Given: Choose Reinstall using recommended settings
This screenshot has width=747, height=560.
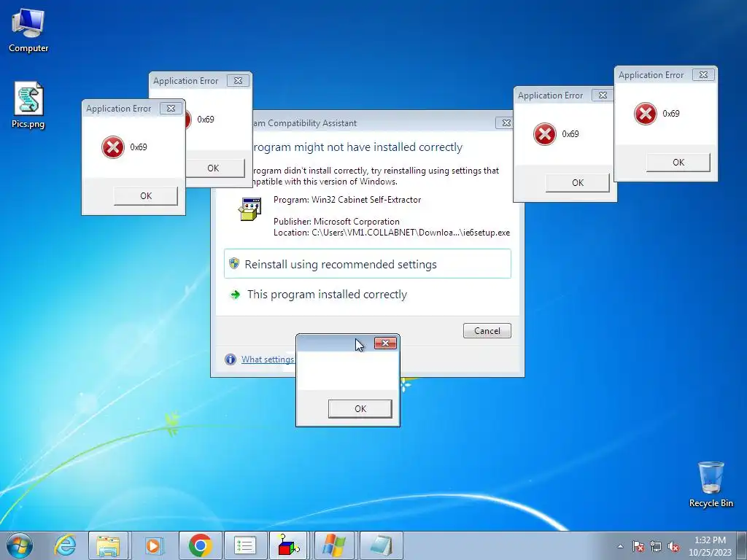Looking at the screenshot, I should point(368,264).
